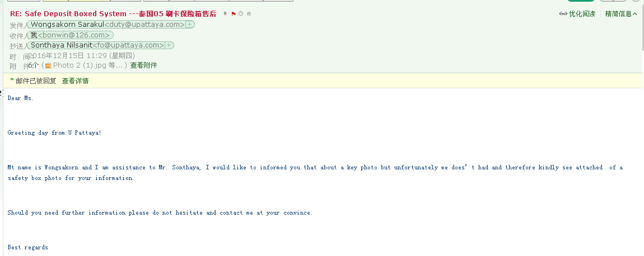The image size is (644, 256).
Task: Add sender Wongsakorn Sarakul via plus icon
Action: click(x=190, y=25)
